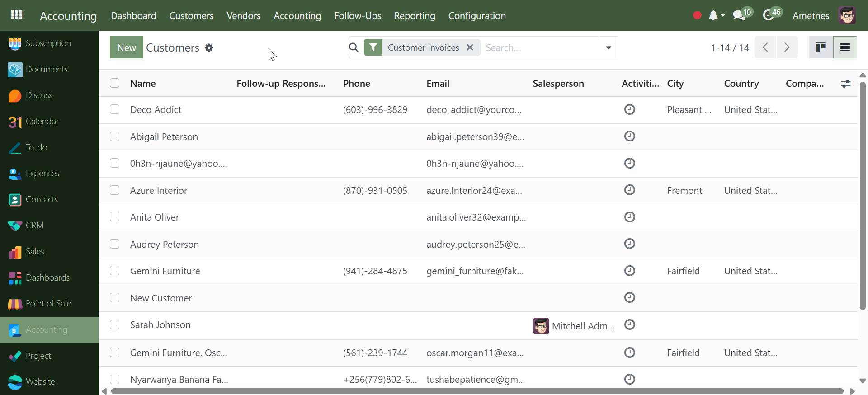Switch to list view

(845, 47)
